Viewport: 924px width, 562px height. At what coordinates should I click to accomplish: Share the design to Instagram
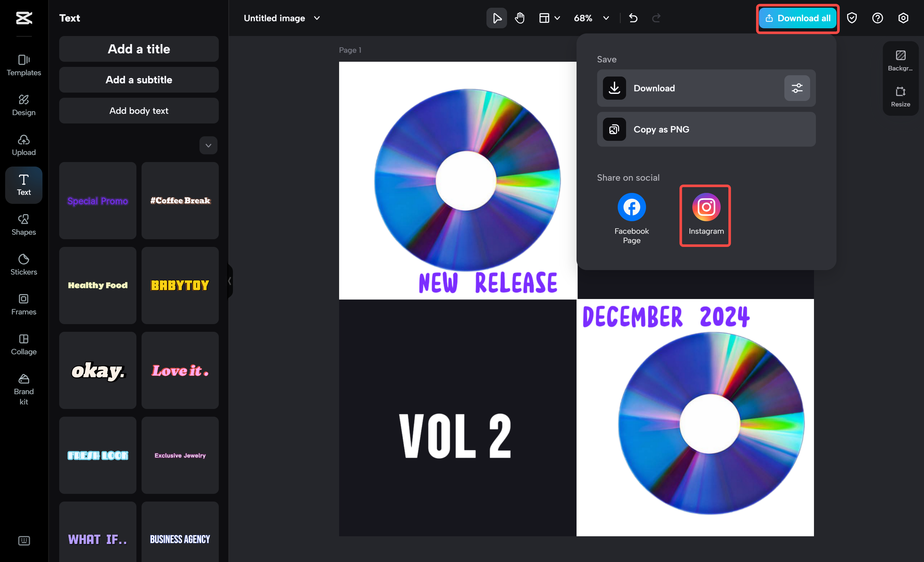pyautogui.click(x=705, y=215)
